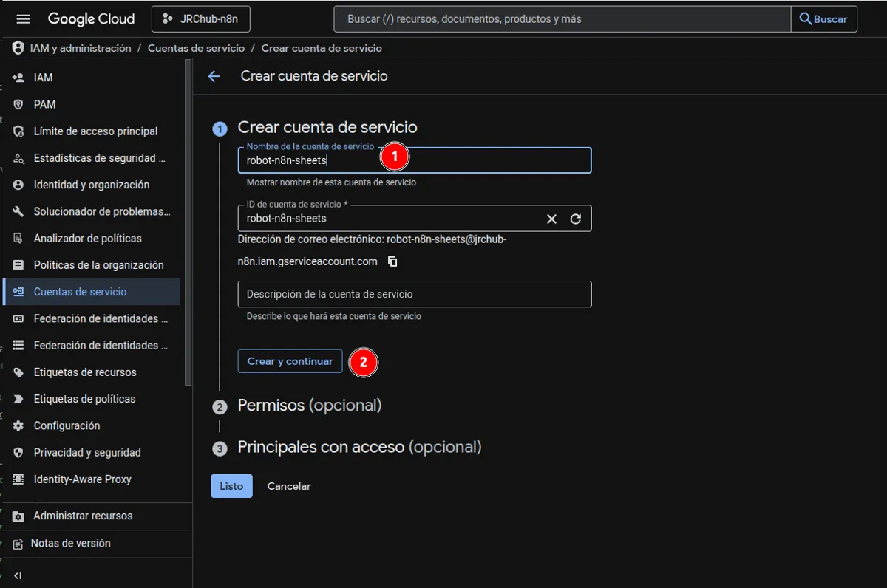
Task: Click the Cancelar button
Action: click(x=289, y=486)
